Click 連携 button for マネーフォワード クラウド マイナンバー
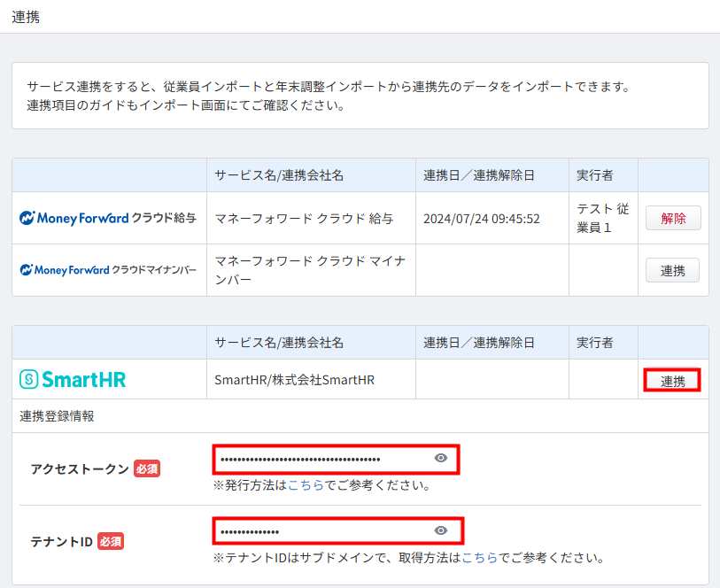 point(673,270)
